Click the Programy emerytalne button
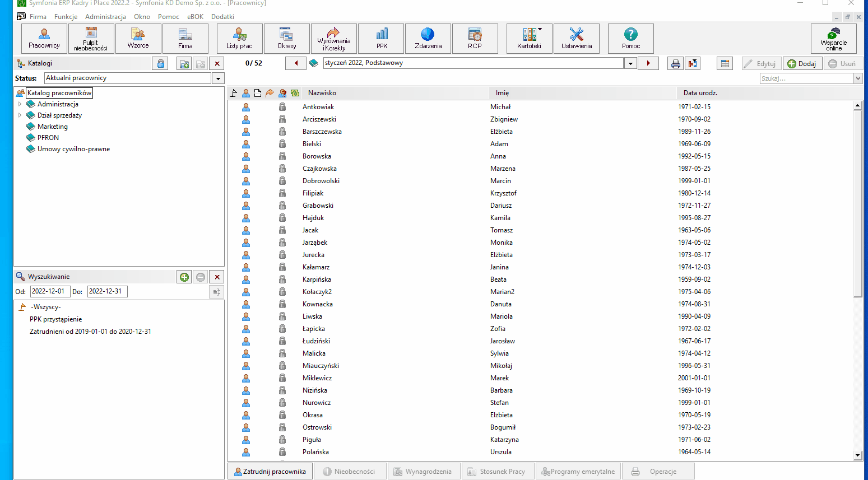The width and height of the screenshot is (868, 480). click(578, 472)
